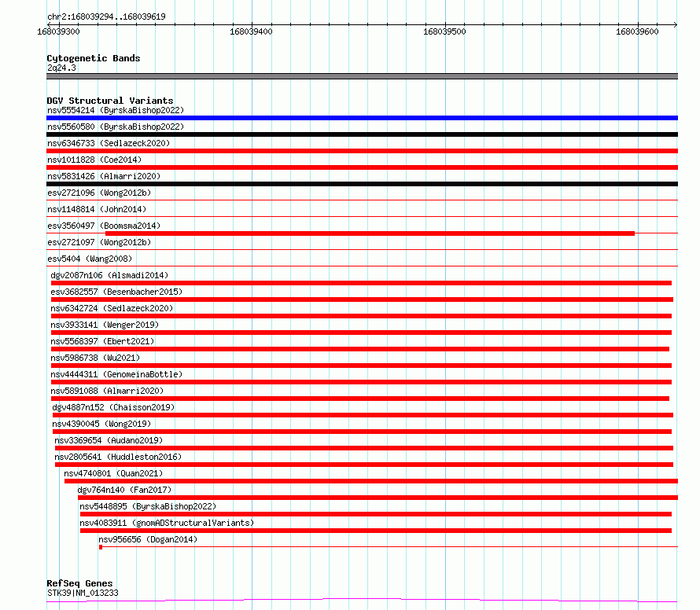Open dgv764n140 (Fan2017) variant label
700x610 pixels.
coord(124,490)
